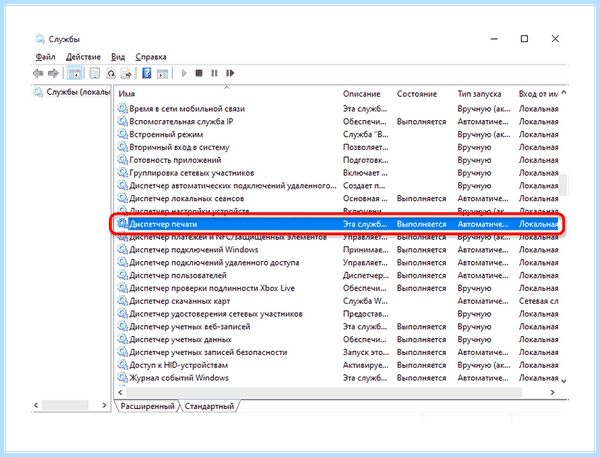Toggle the show/hide action pane toolbar icon
The image size is (600, 457).
(162, 73)
